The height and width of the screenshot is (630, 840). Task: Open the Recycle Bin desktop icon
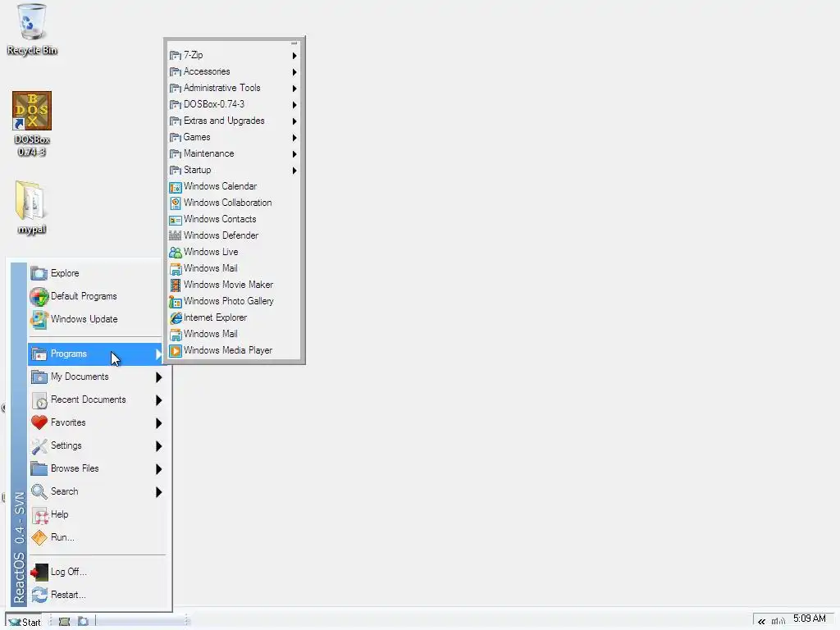click(x=32, y=30)
